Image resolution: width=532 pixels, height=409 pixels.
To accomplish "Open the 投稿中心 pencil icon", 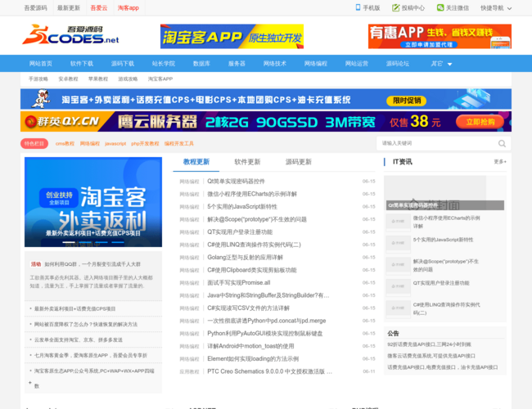I will [x=395, y=7].
